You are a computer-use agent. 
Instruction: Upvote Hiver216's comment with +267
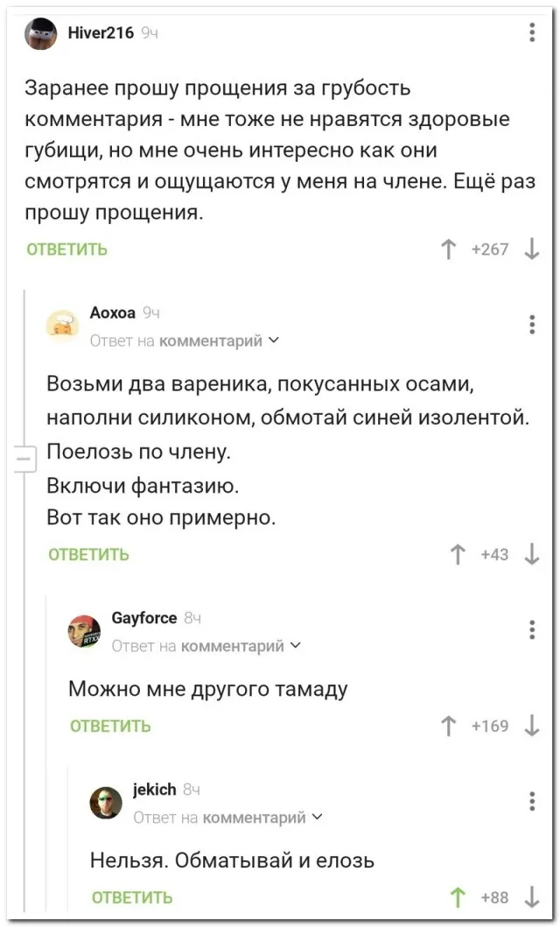click(448, 249)
